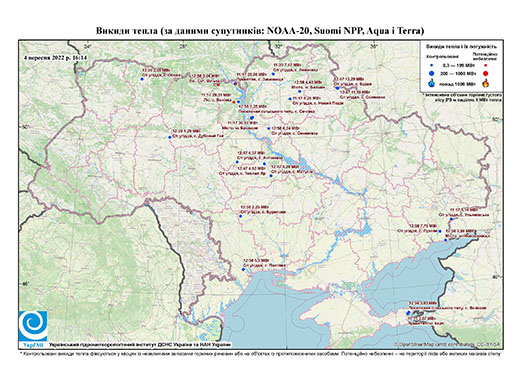Click the red marker below 29.31 МВт label

point(234,102)
